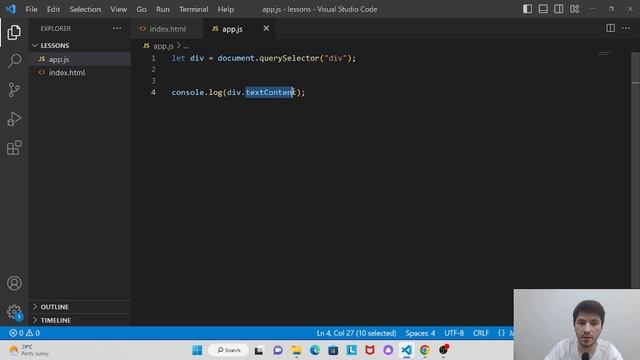Open the Chat taskbar icon
The image size is (640, 360).
[x=278, y=350]
